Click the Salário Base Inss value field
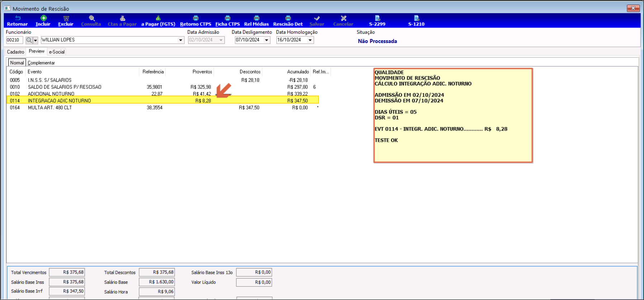 67,282
